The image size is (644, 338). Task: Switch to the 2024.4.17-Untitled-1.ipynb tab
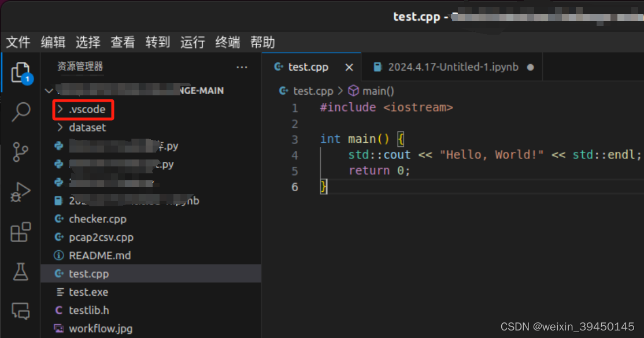click(x=451, y=66)
